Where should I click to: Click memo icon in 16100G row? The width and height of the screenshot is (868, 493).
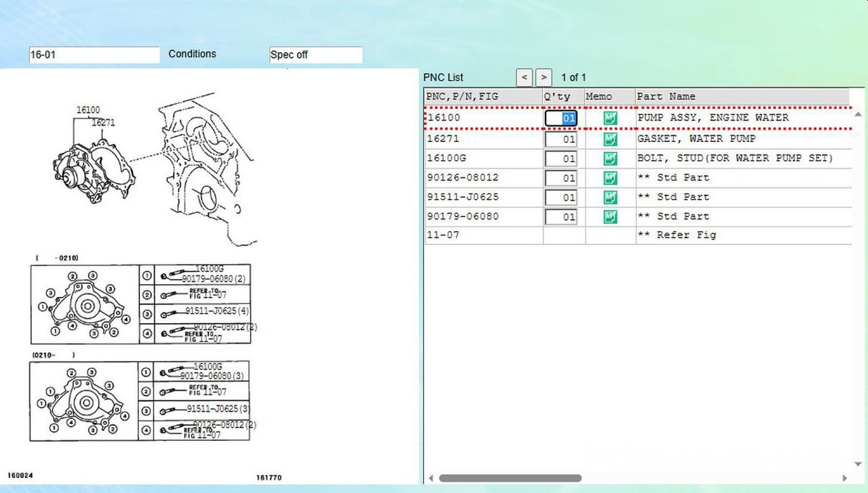(x=610, y=159)
